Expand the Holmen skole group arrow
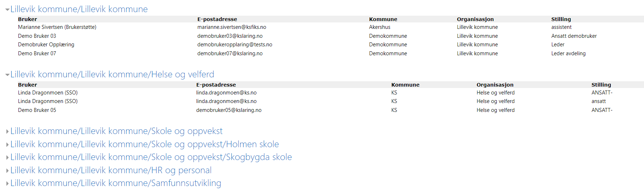 click(x=7, y=145)
